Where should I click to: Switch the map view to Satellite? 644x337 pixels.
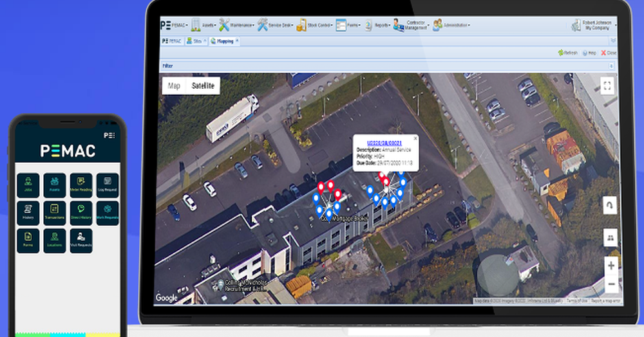pos(204,86)
